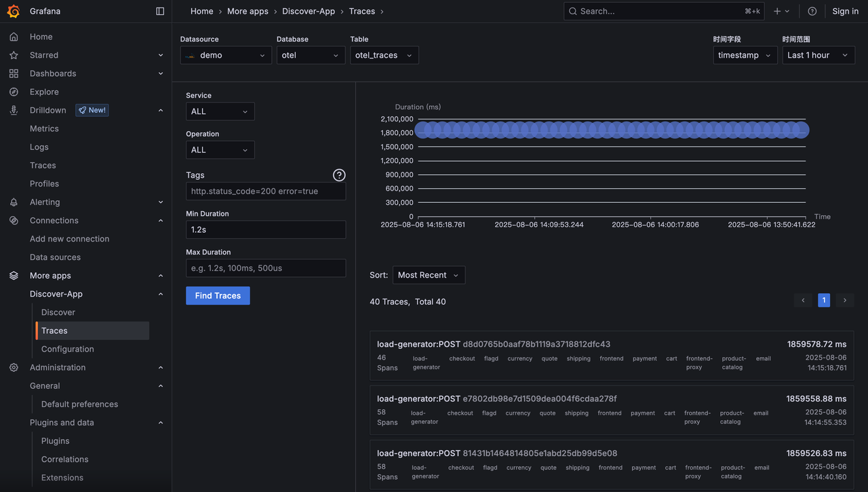Click the More apps layers icon
This screenshot has width=868, height=492.
click(x=14, y=276)
